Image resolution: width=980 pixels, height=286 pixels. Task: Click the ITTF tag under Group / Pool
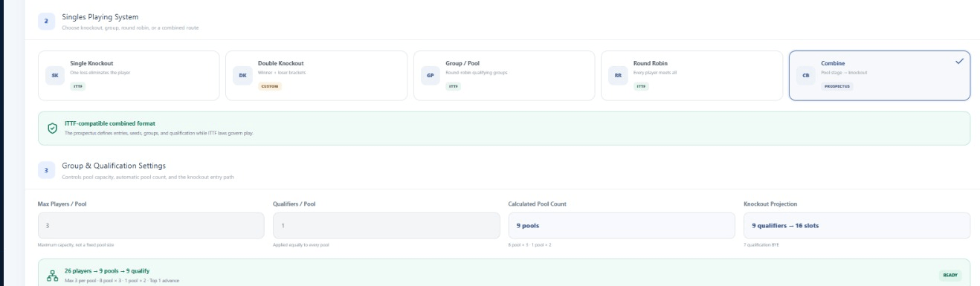453,86
